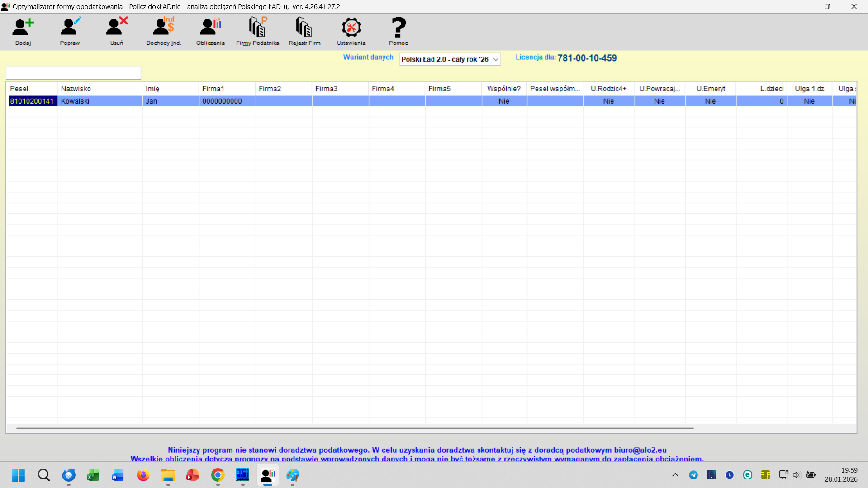
Task: Click the Wspólnie? value Nie cell
Action: pos(503,101)
